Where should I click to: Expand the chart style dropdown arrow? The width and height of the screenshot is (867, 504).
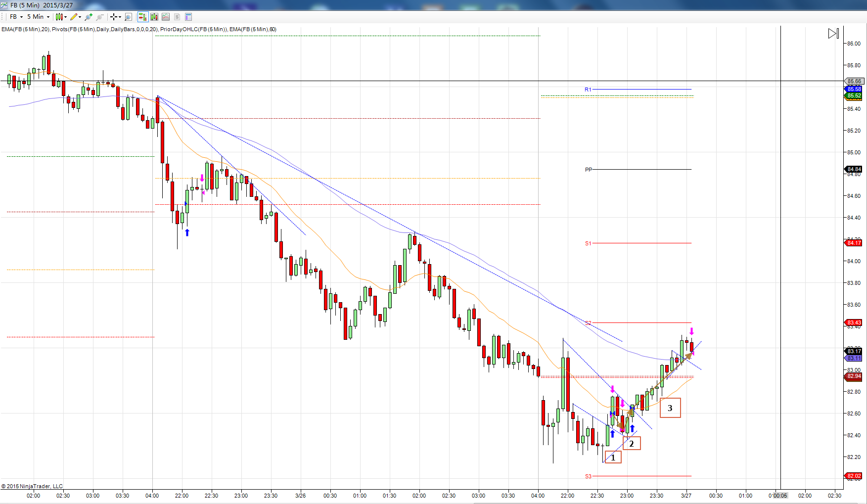coord(65,17)
